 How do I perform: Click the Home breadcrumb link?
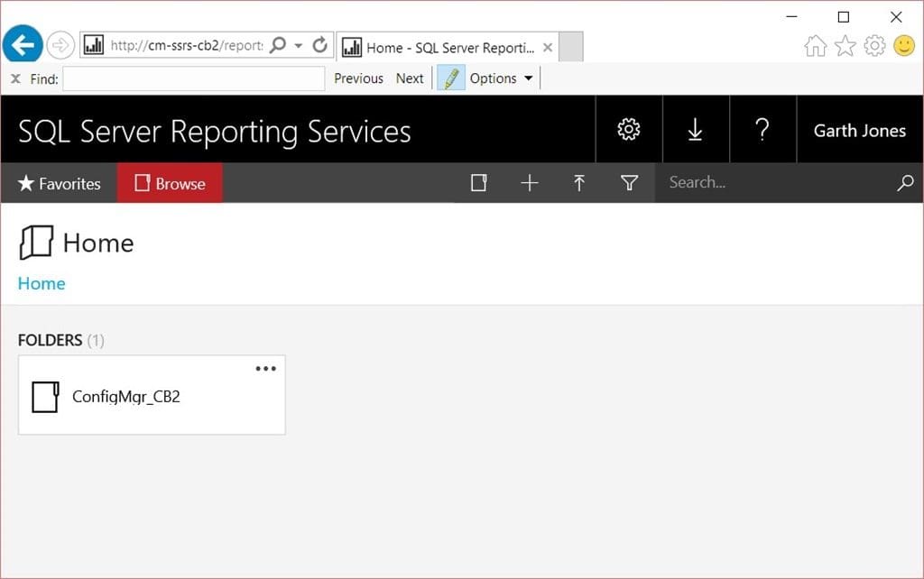click(42, 283)
